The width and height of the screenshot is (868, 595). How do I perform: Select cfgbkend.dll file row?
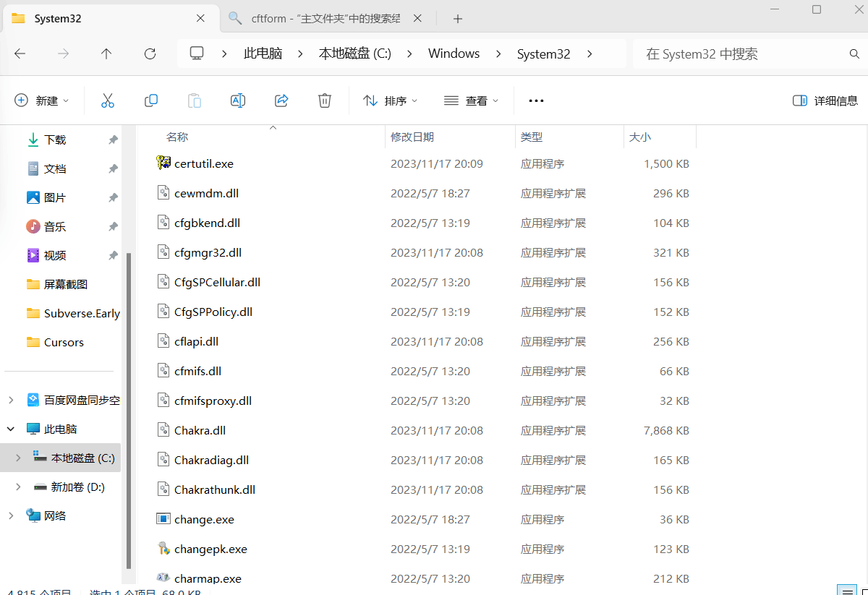pyautogui.click(x=423, y=223)
